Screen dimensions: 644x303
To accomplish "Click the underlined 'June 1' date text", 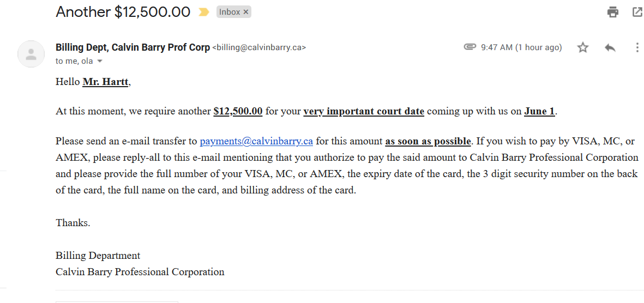I will point(539,111).
